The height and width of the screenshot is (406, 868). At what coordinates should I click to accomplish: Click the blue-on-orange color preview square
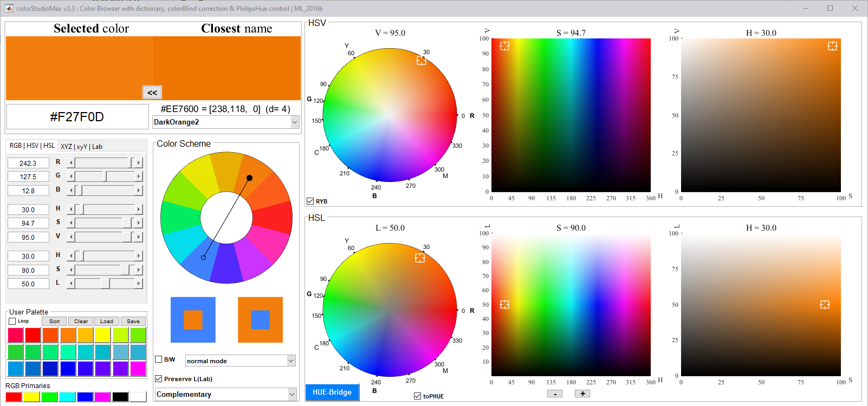[260, 319]
